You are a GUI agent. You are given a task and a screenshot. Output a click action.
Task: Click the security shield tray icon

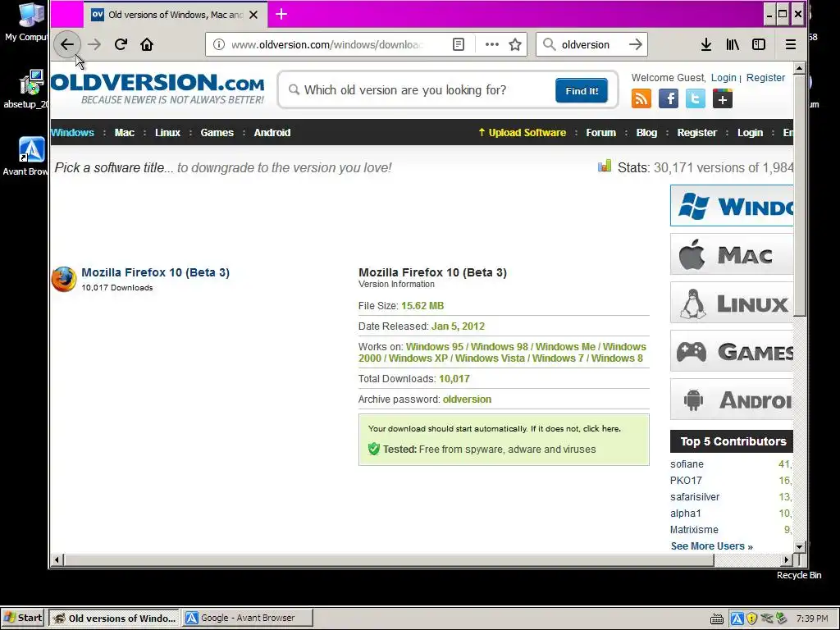point(752,619)
